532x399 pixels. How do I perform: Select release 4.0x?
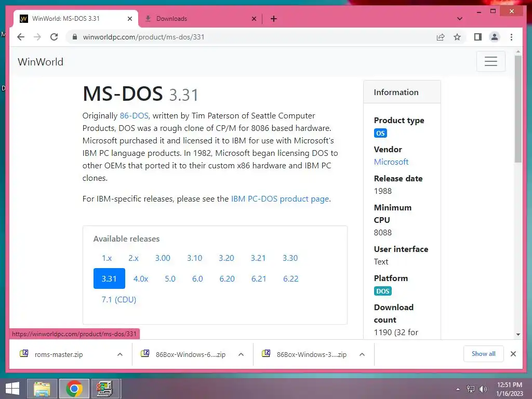coord(141,278)
